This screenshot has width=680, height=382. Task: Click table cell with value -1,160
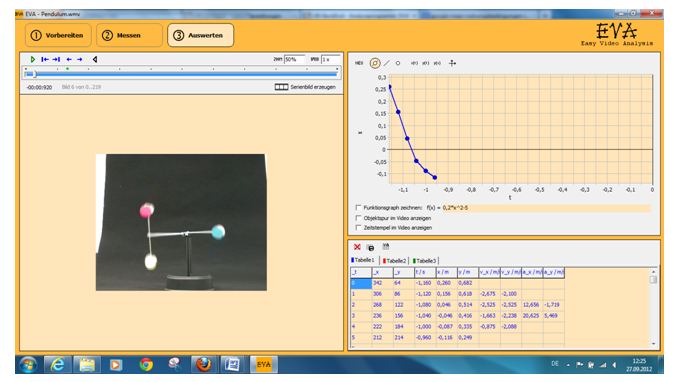click(x=425, y=283)
